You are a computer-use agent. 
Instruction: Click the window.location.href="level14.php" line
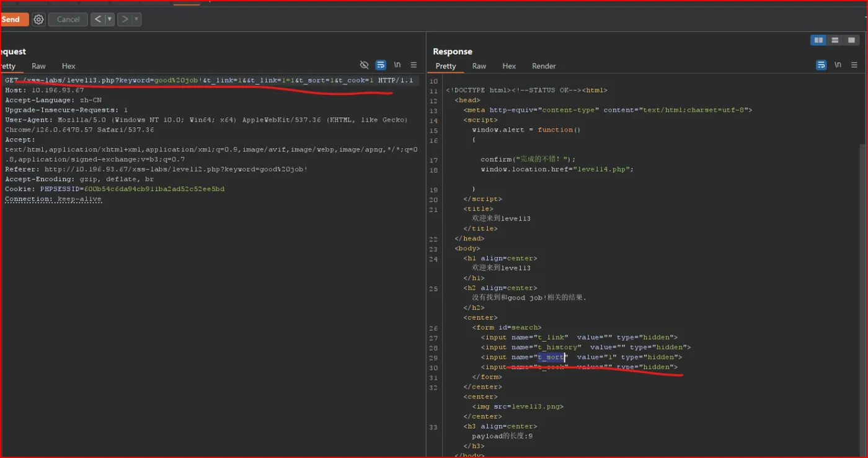pos(557,169)
